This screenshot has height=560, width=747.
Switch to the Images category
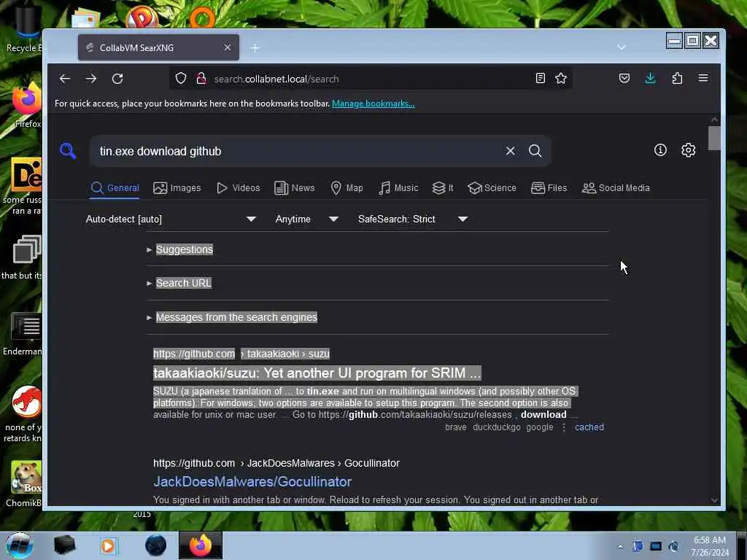click(177, 188)
